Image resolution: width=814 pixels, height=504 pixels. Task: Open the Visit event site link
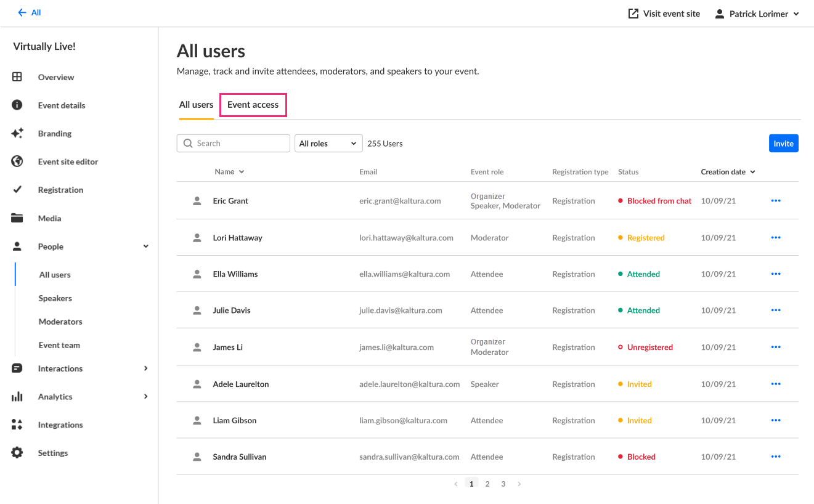(x=664, y=14)
